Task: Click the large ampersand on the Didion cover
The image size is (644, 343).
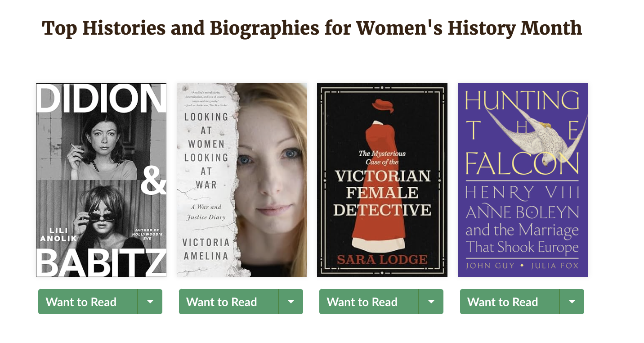Action: [x=153, y=183]
